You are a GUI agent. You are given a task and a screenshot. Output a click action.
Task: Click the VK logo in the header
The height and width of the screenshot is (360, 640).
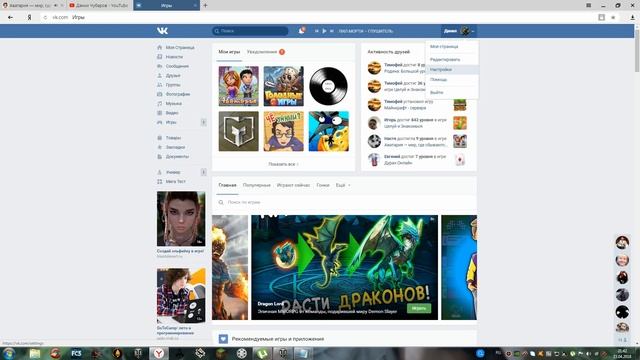click(162, 31)
